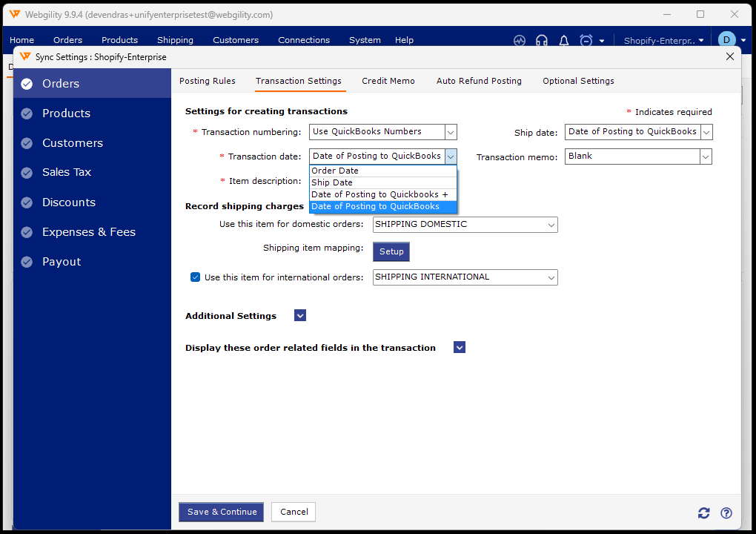Expand Display these order related fields section
The image size is (756, 534).
click(460, 348)
